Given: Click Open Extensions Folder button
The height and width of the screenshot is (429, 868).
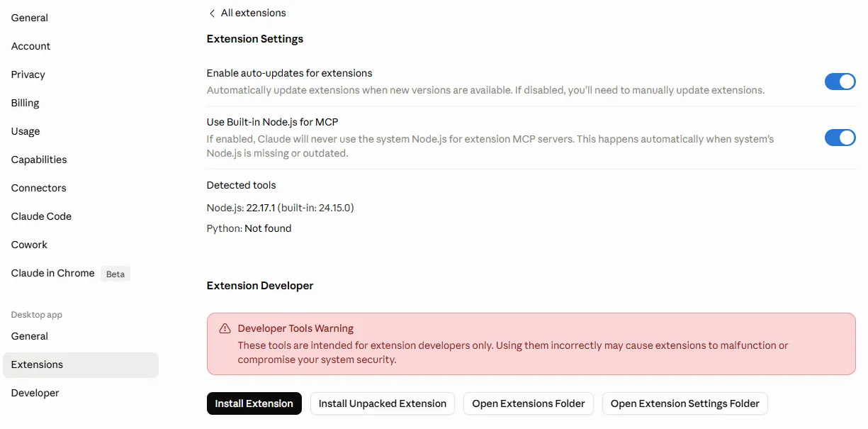Looking at the screenshot, I should 529,403.
